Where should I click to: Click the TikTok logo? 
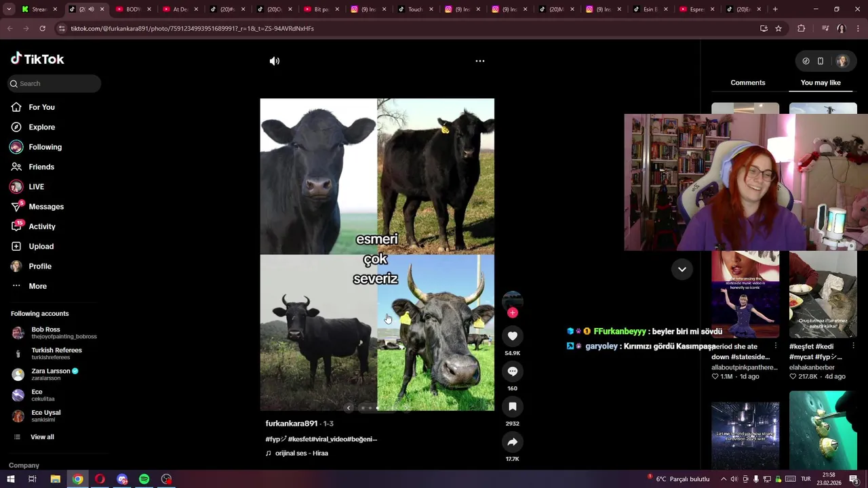coord(37,59)
